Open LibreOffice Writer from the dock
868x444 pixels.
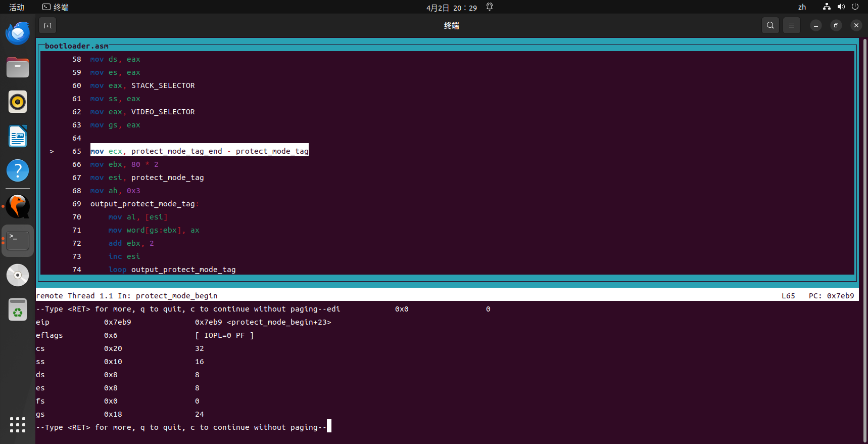[x=18, y=136]
